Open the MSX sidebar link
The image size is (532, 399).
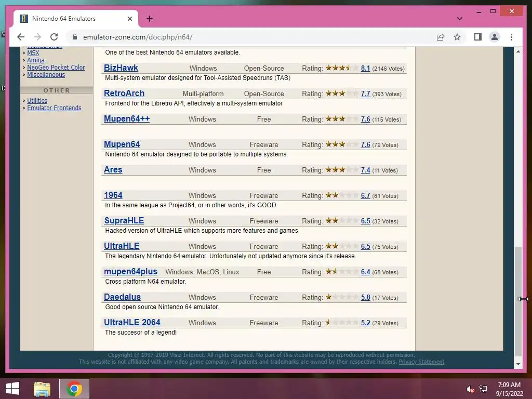coord(33,53)
